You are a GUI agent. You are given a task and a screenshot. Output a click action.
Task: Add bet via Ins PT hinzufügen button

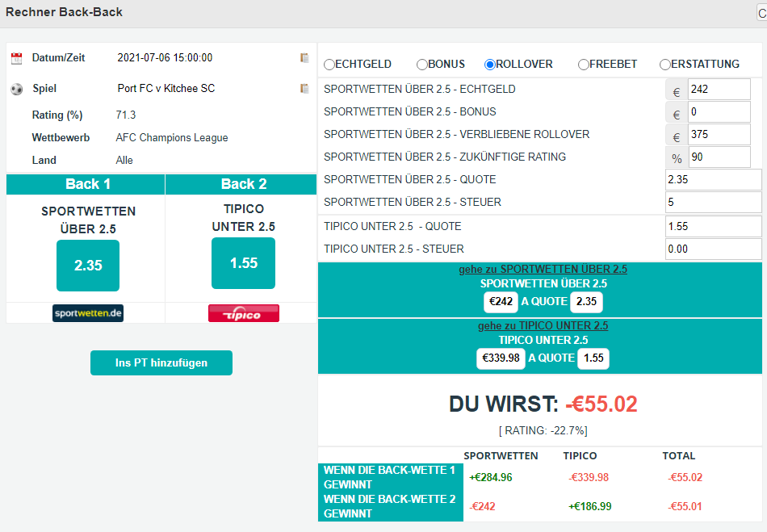pos(161,362)
